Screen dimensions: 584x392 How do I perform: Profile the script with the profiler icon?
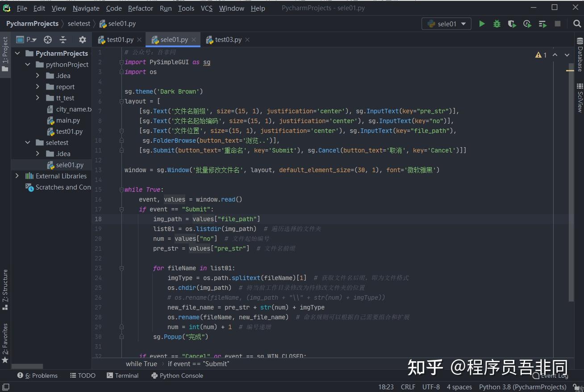(x=527, y=24)
